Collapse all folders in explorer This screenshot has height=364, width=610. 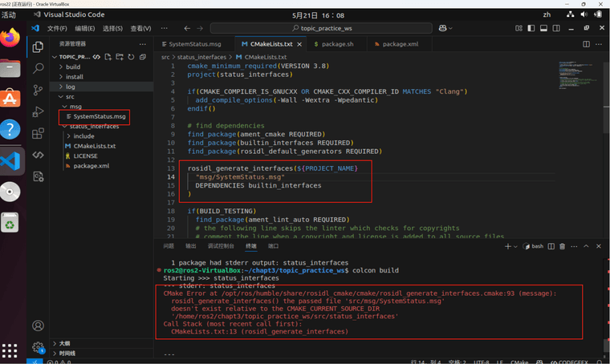143,57
